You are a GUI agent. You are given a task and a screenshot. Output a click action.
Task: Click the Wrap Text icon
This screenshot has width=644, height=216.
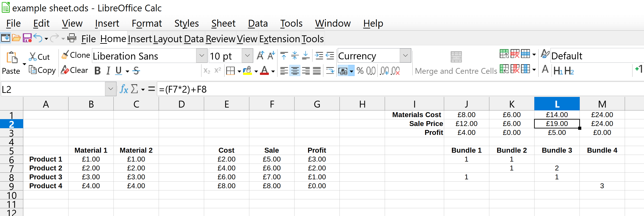click(330, 71)
